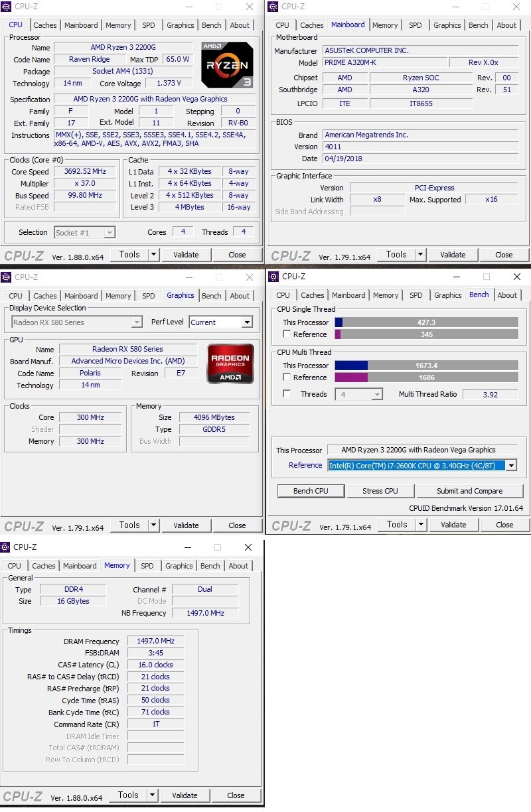
Task: Click the AMD Ryzen 3 processor logo
Action: (227, 65)
